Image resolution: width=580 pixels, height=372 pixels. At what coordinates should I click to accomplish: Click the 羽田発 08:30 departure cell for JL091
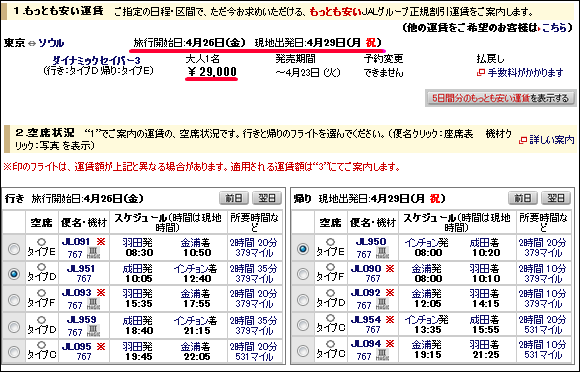(138, 248)
